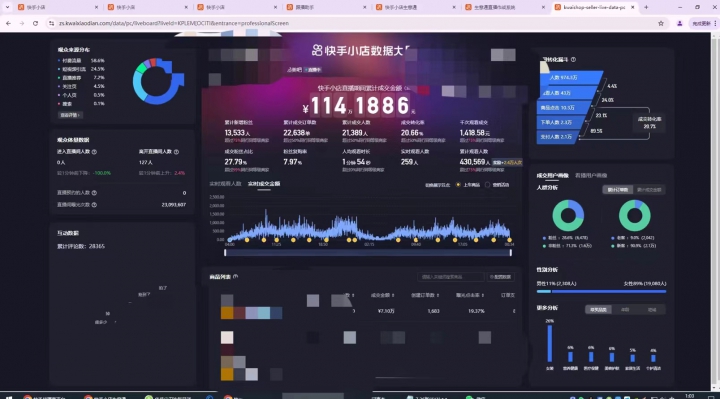Image resolution: width=720 pixels, height=399 pixels.
Task: Switch the crowd analysis toggle to 累计成交金额
Action: point(648,190)
